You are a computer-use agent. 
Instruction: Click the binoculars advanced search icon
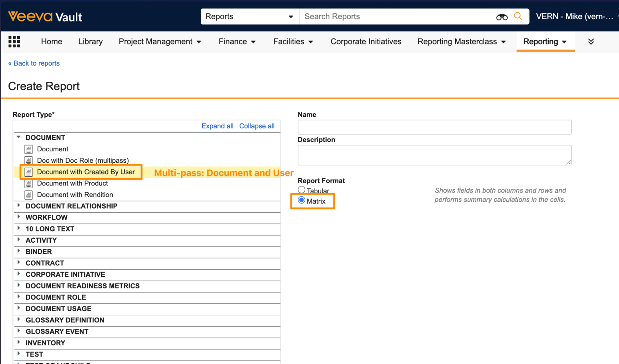[x=502, y=17]
